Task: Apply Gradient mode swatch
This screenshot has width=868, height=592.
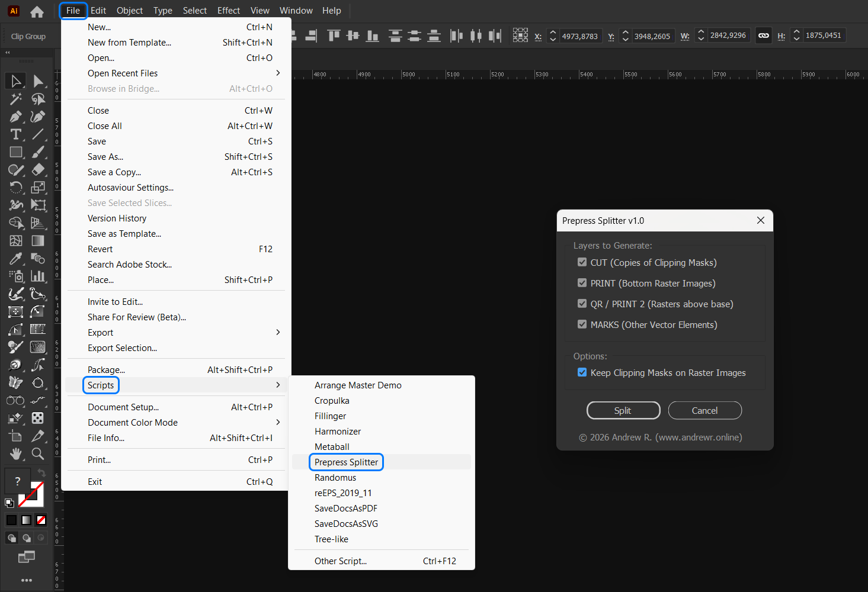Action: click(x=26, y=520)
